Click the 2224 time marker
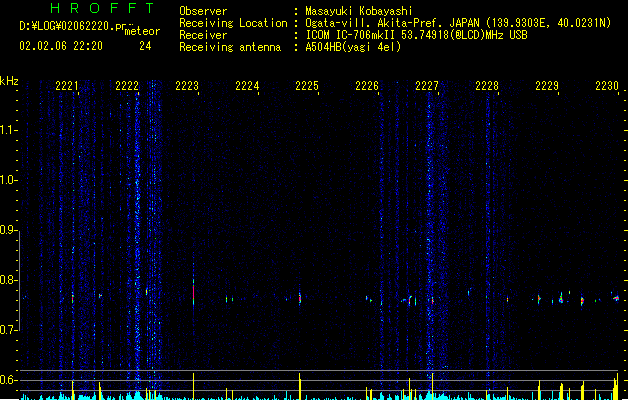Image resolution: width=629 pixels, height=400 pixels. [x=247, y=86]
